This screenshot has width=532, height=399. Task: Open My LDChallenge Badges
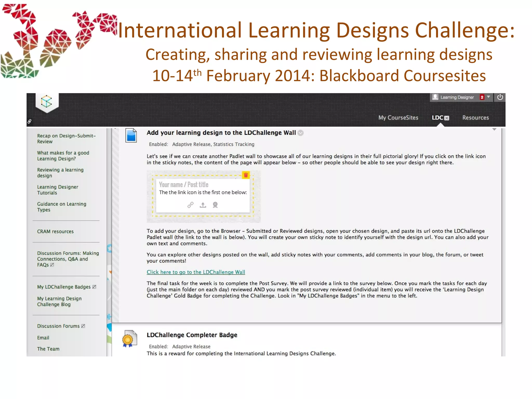tap(64, 287)
